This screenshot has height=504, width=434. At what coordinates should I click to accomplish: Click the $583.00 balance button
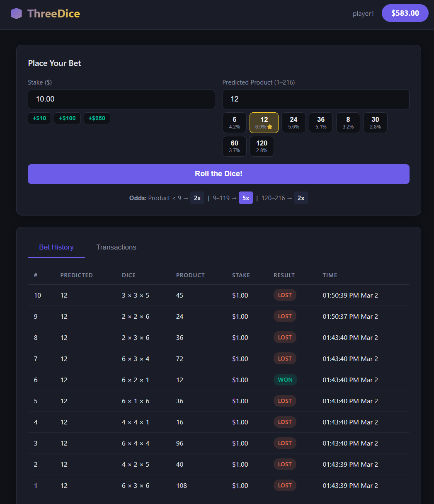click(405, 13)
